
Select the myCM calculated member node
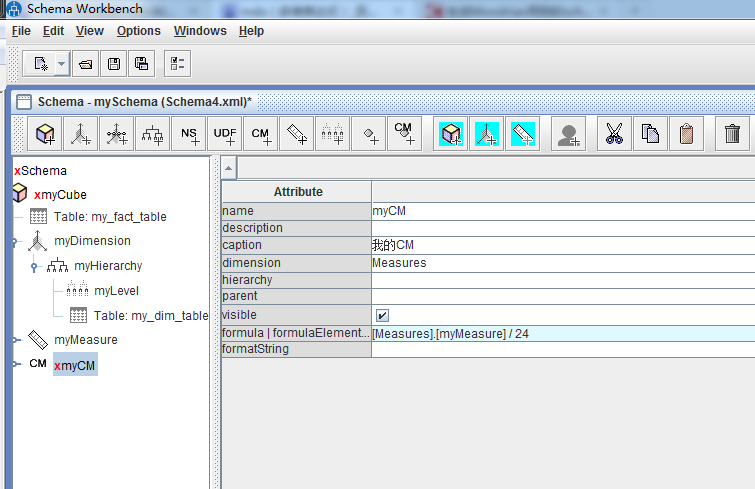tap(75, 366)
